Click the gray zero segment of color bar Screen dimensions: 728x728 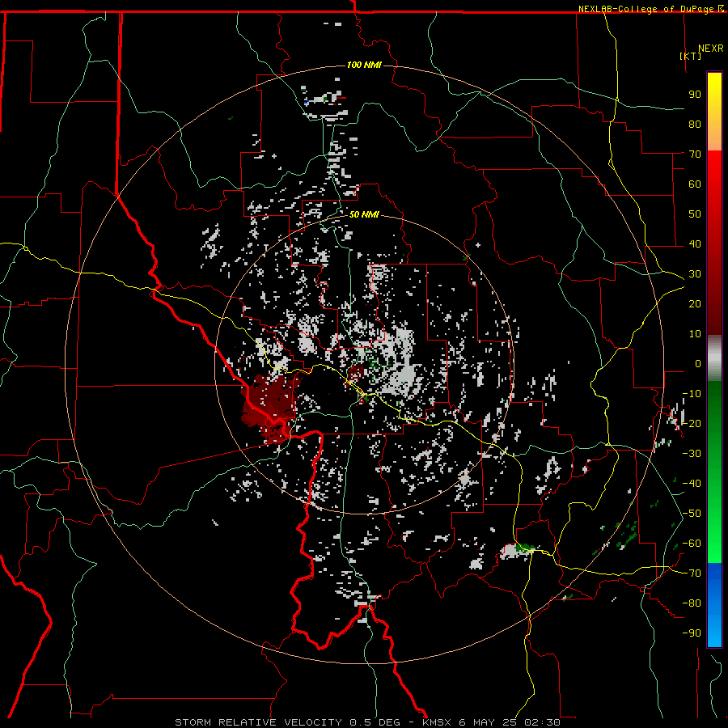[714, 358]
